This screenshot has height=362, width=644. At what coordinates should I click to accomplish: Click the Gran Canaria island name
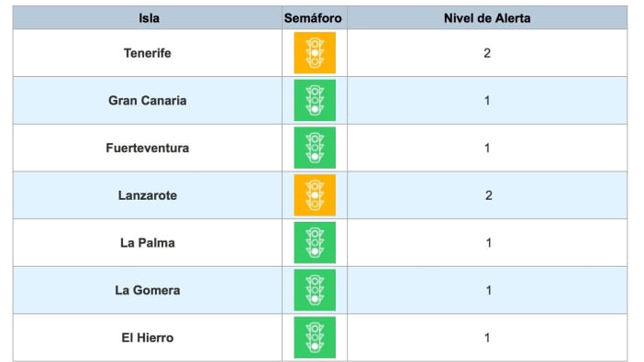[x=148, y=101]
